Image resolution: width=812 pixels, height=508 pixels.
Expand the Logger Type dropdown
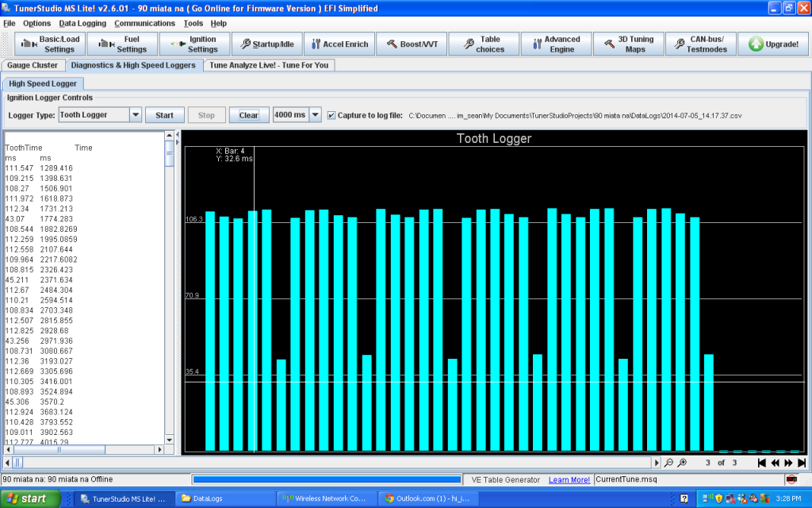(x=135, y=115)
